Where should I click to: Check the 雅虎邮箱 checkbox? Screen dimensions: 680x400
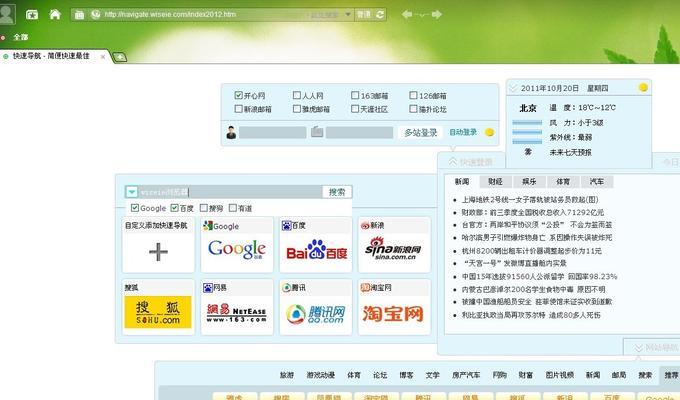coord(297,108)
